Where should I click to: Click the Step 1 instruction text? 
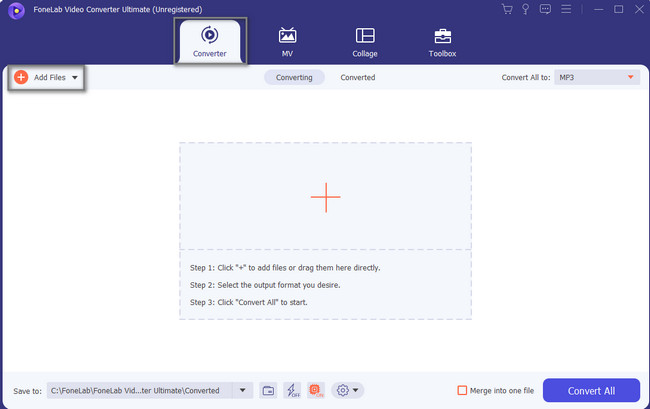tap(285, 268)
